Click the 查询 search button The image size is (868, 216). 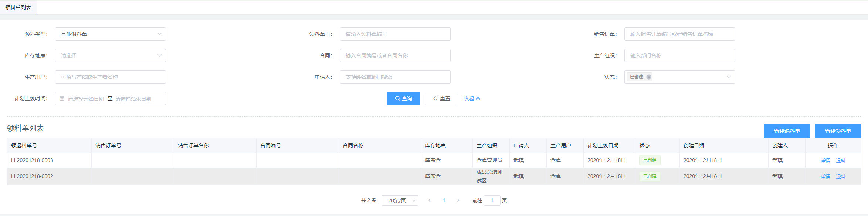pyautogui.click(x=403, y=98)
